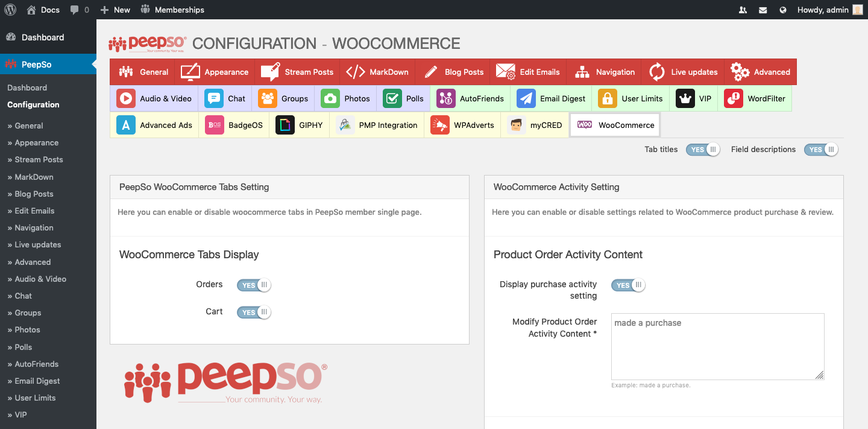The width and height of the screenshot is (868, 429).
Task: Click the Groups people icon
Action: tap(268, 98)
